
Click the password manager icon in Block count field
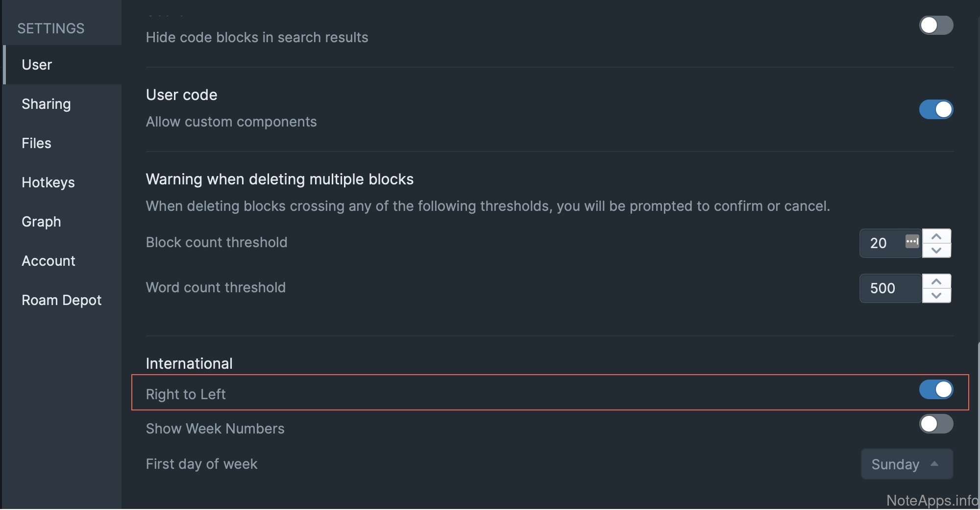click(x=912, y=241)
